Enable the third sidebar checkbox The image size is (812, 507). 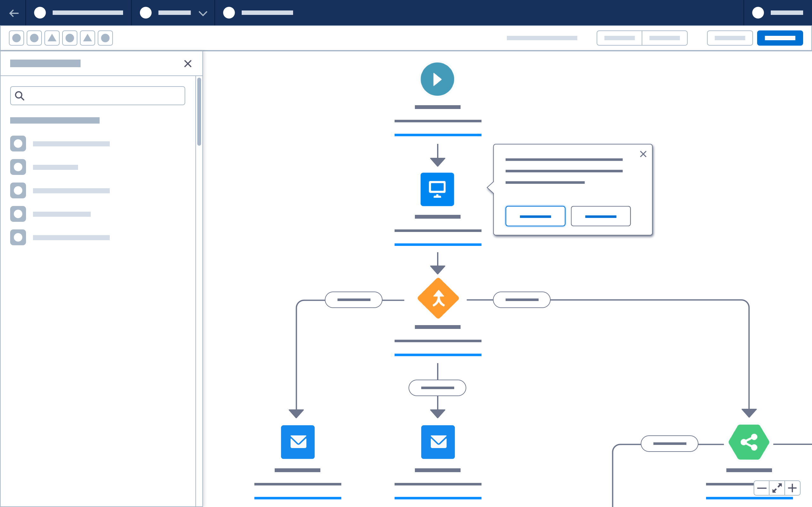(18, 190)
